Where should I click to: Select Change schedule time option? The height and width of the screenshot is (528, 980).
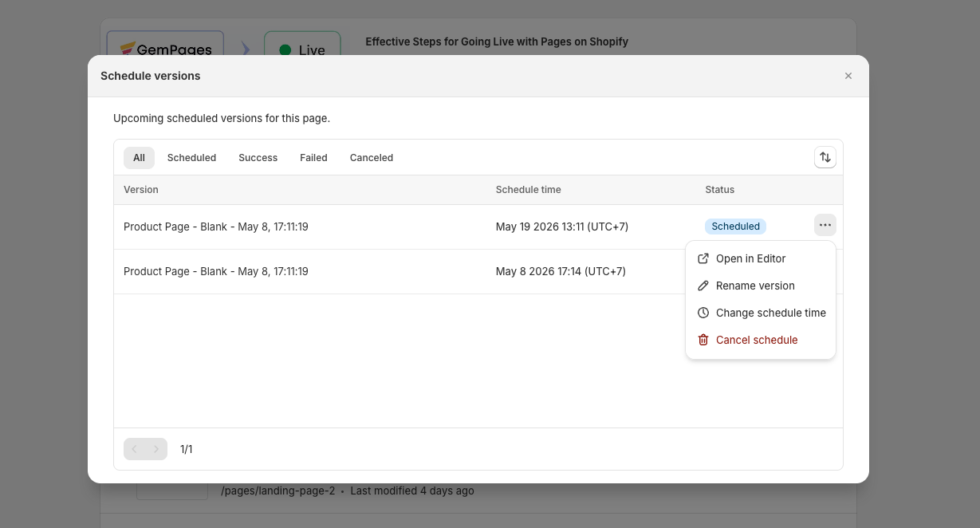point(760,313)
